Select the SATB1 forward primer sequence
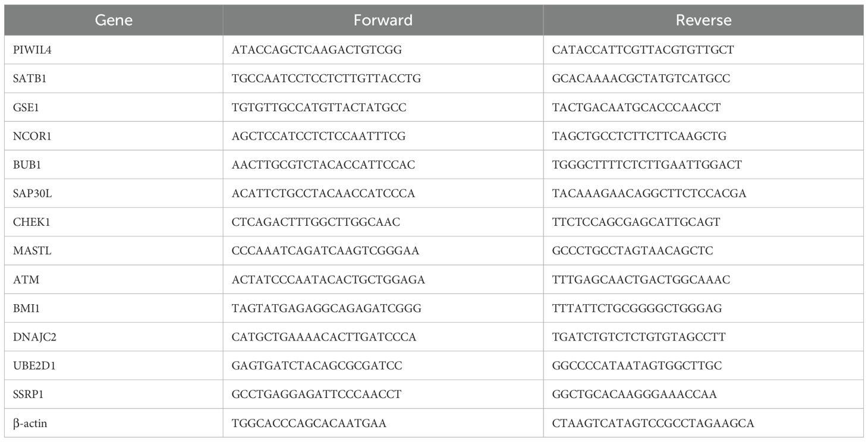868x442 pixels. click(x=326, y=78)
